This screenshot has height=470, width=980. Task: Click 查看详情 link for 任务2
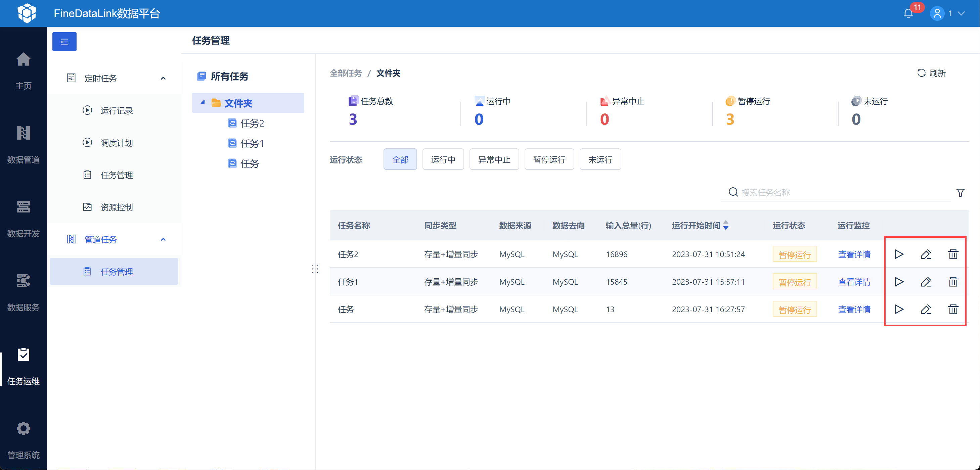[854, 254]
